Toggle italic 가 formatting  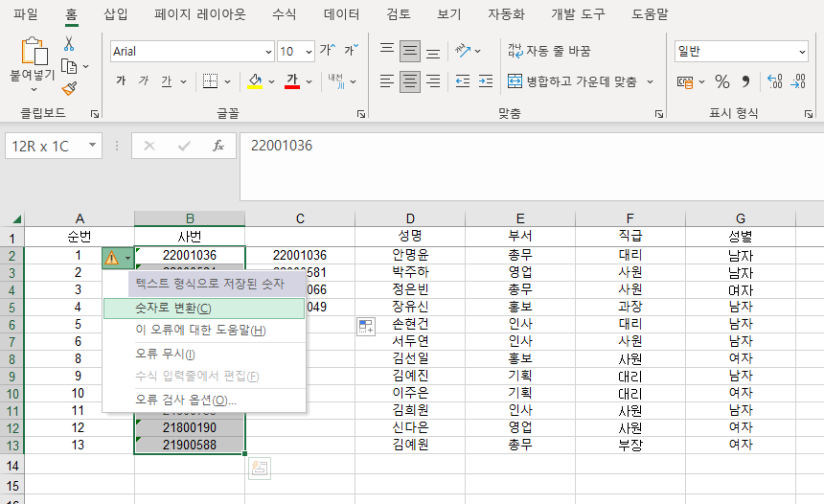click(144, 80)
